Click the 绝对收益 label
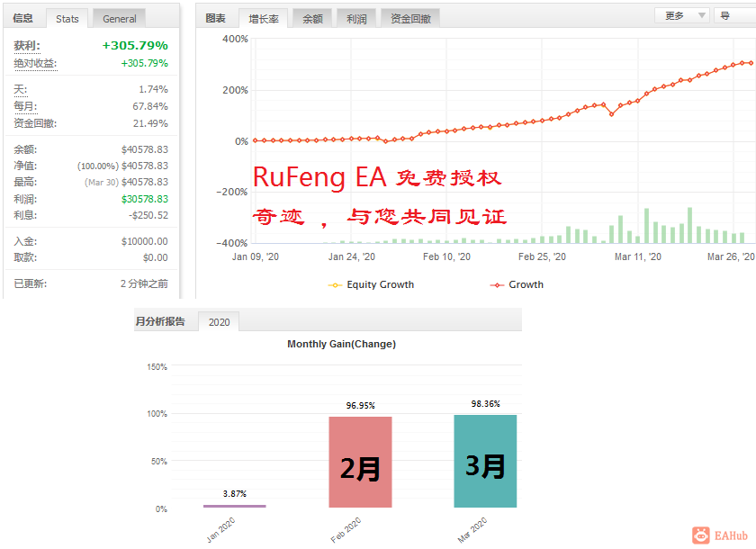This screenshot has height=549, width=756. [x=35, y=64]
